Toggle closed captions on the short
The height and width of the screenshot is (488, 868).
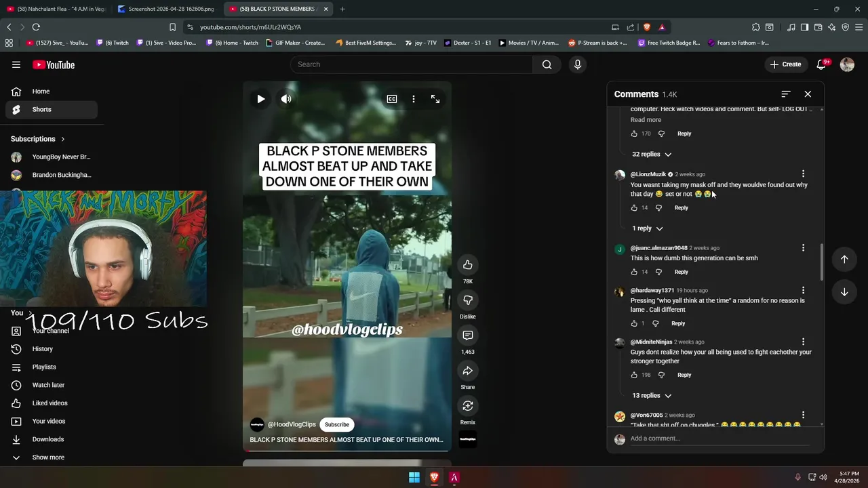(392, 99)
